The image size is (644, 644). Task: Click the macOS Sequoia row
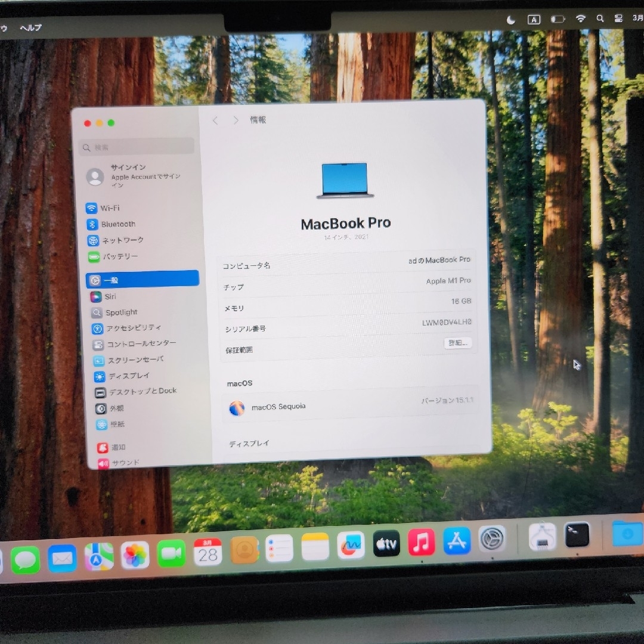[351, 404]
